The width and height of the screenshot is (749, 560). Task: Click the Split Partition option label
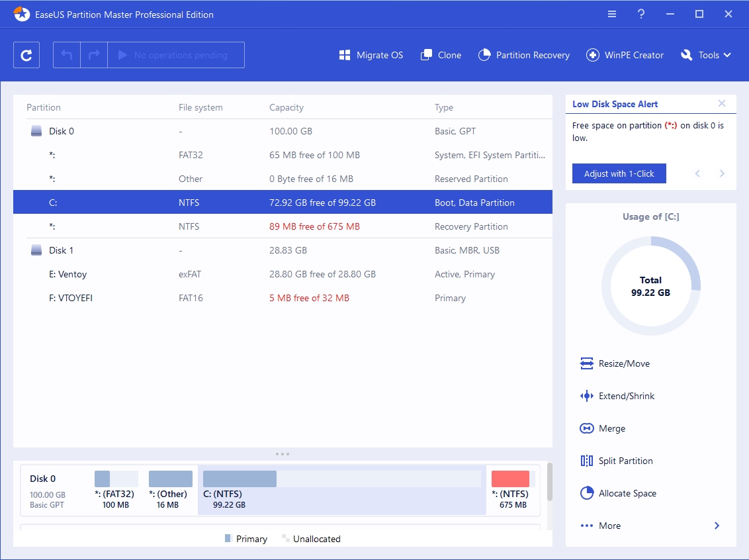point(626,461)
